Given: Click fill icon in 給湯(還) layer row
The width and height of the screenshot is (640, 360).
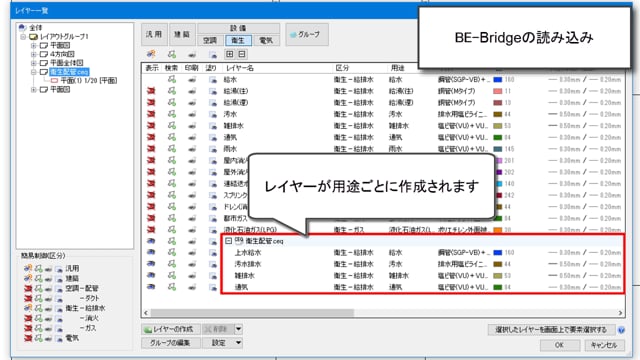Looking at the screenshot, I should (x=213, y=103).
